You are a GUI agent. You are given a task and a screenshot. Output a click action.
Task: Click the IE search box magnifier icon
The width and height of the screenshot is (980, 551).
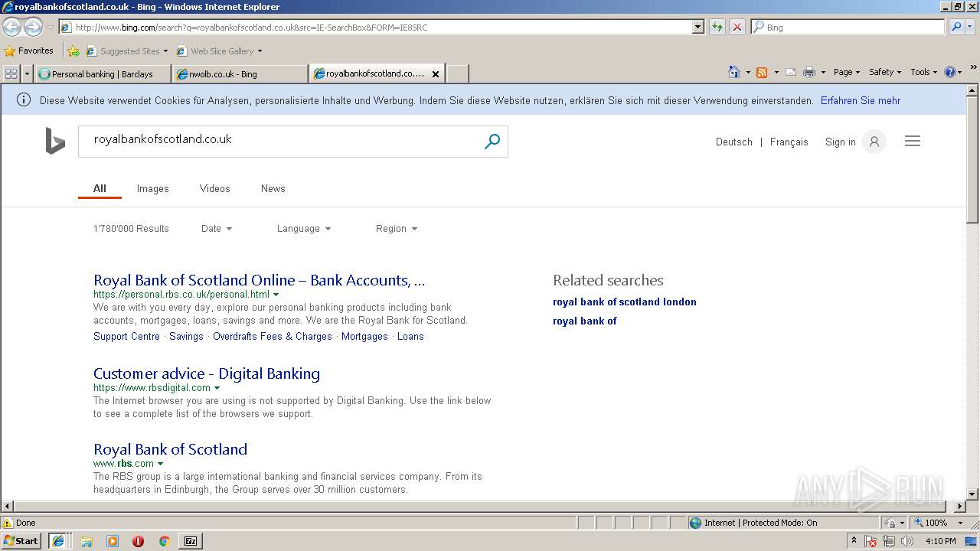956,27
